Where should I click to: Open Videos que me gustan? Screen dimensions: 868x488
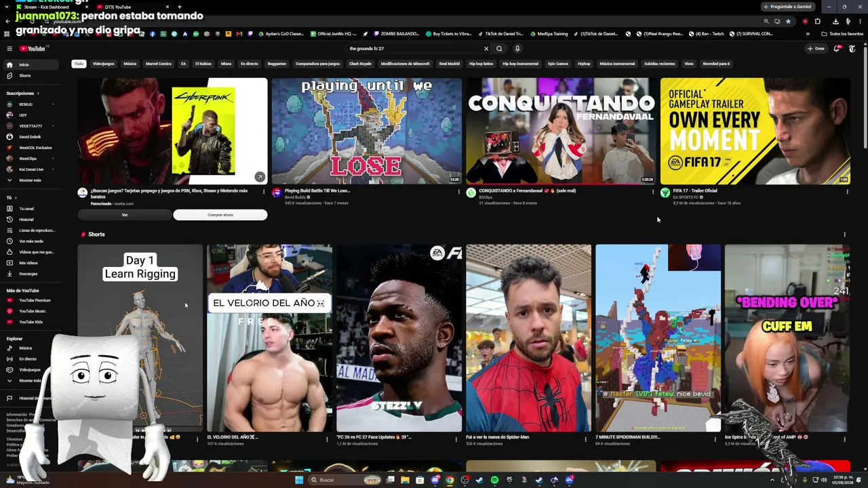tap(31, 252)
